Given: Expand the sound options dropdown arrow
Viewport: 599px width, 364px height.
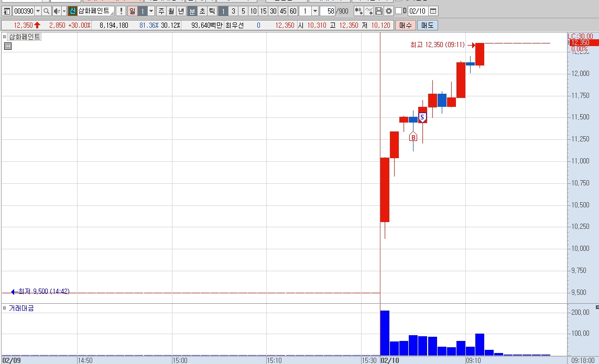Looking at the screenshot, I should pyautogui.click(x=64, y=11).
